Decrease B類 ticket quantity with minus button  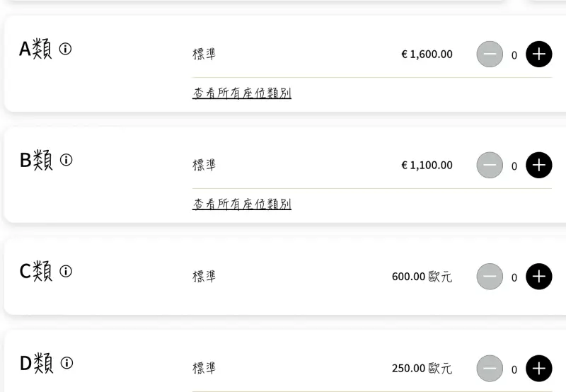coord(490,165)
